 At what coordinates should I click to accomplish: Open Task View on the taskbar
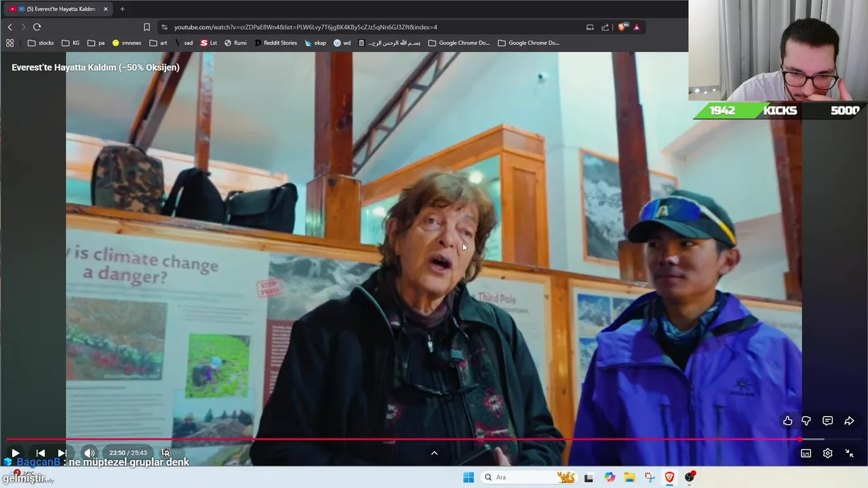[589, 477]
